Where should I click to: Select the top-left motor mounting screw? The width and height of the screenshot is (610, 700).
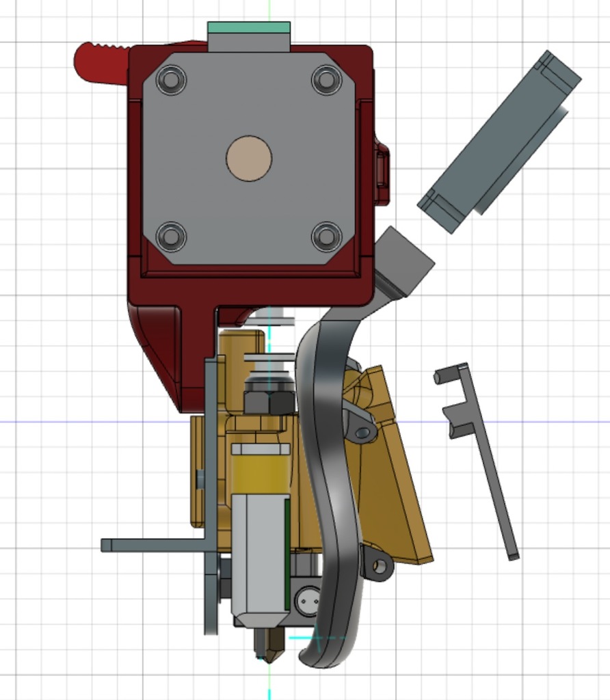[171, 80]
